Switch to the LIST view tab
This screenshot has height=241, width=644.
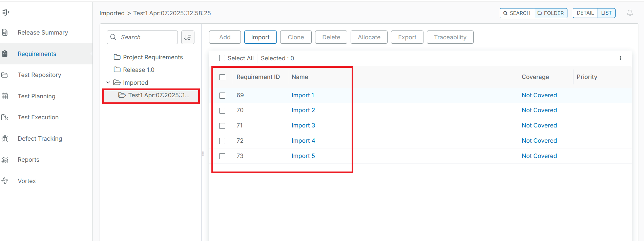click(x=606, y=13)
